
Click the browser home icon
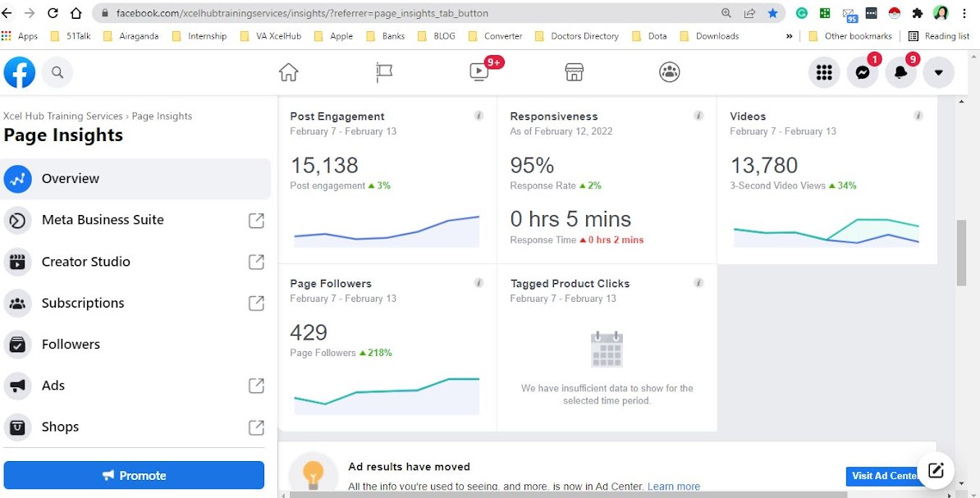click(x=76, y=13)
